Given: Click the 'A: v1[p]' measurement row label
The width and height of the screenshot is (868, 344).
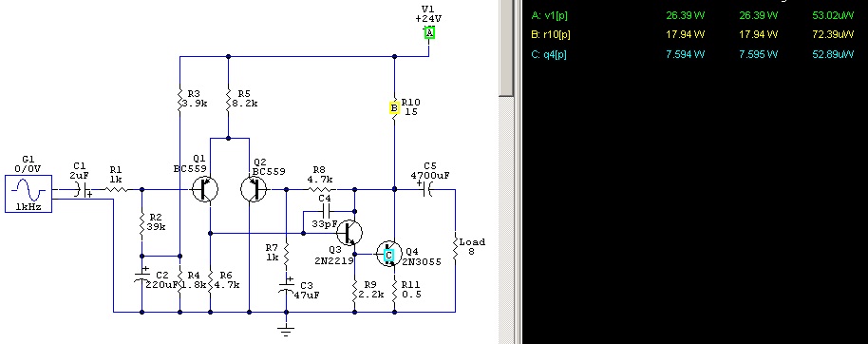Looking at the screenshot, I should pyautogui.click(x=549, y=15).
